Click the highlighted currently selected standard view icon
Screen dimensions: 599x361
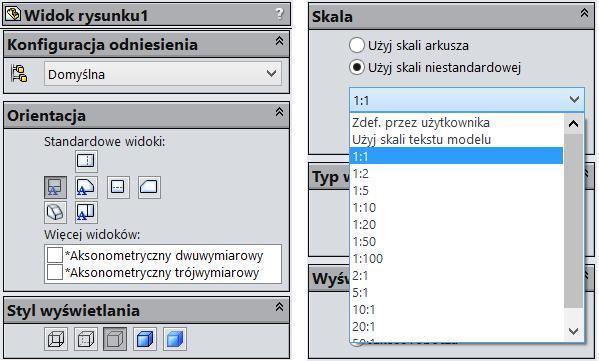click(x=55, y=187)
